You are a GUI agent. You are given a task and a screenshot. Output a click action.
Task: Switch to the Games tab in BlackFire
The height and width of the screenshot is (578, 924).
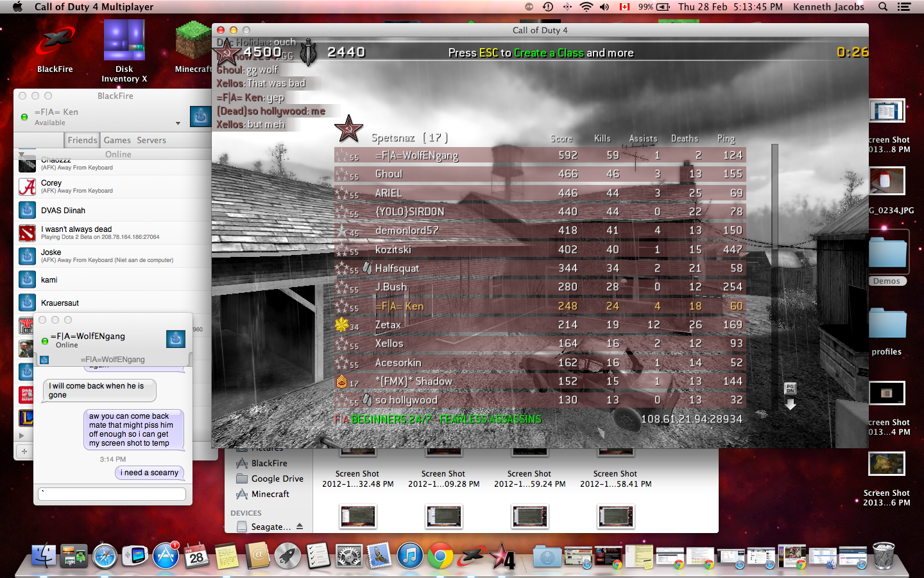tap(117, 140)
